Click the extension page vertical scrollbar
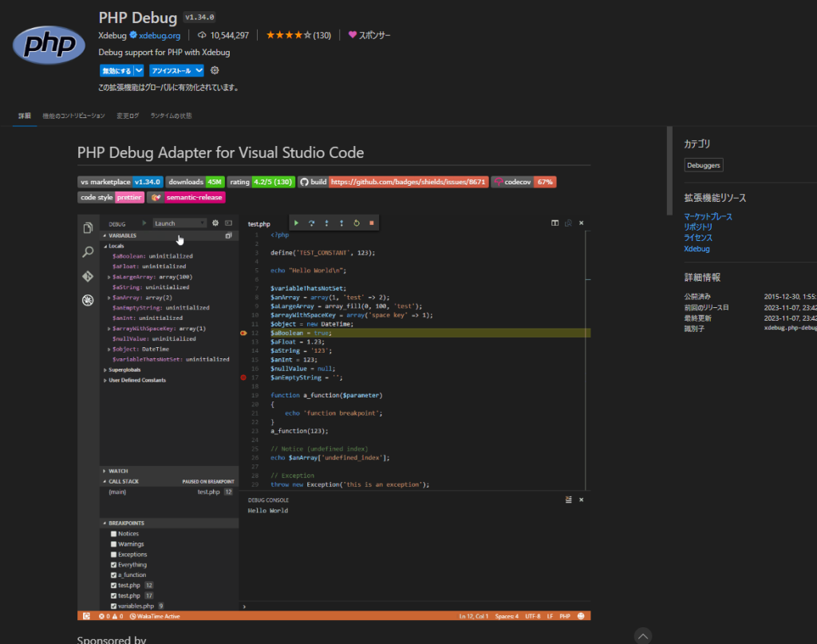Image resolution: width=817 pixels, height=644 pixels. 669,170
